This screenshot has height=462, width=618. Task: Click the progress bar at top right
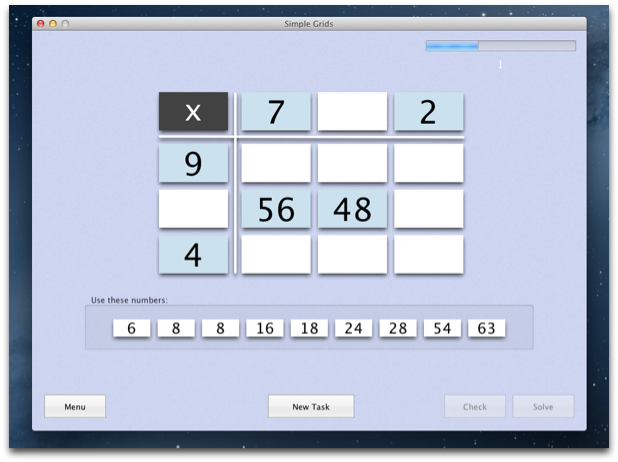pos(501,46)
